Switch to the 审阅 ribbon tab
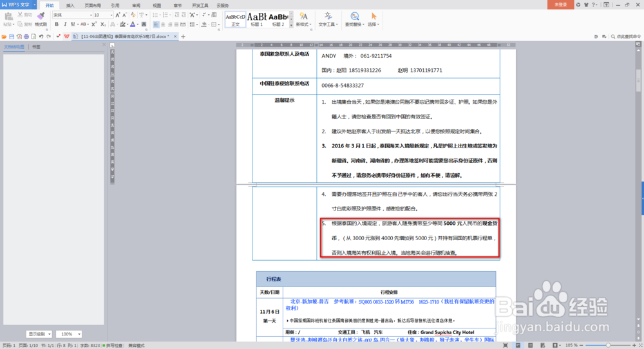 [136, 5]
